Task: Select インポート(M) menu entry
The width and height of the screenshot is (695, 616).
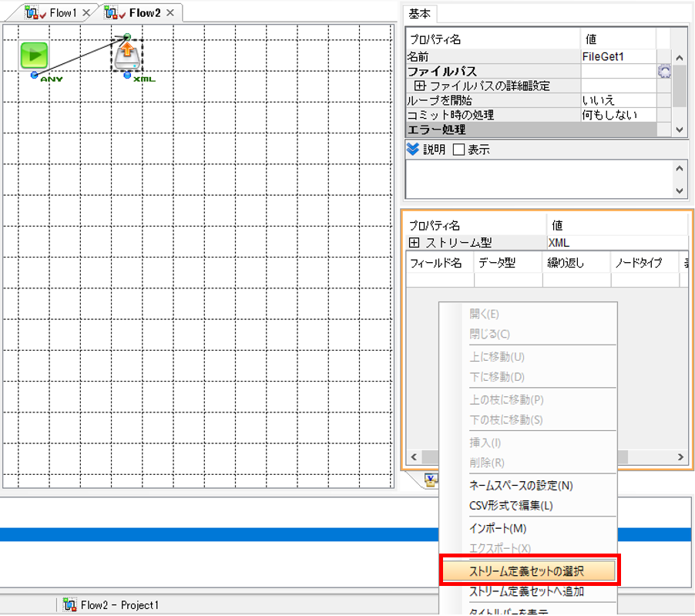Action: tap(498, 528)
